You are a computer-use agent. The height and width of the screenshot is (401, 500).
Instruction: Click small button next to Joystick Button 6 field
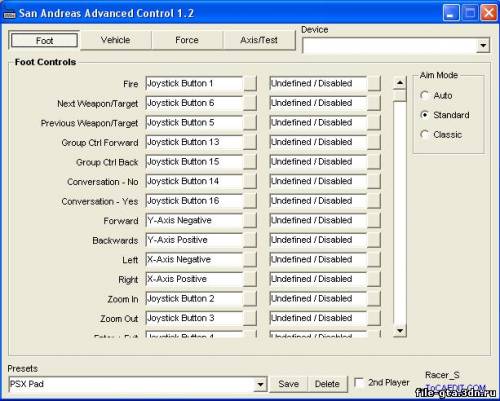tap(250, 103)
